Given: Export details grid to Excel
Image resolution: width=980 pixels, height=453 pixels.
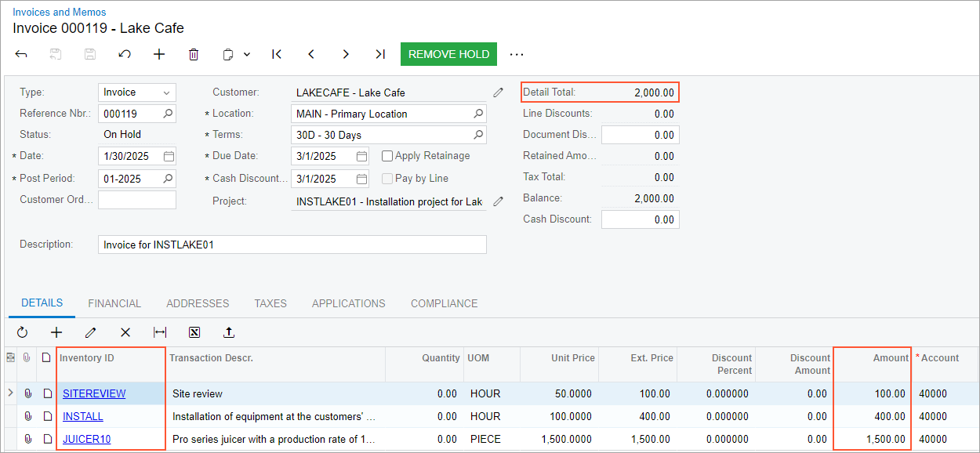Looking at the screenshot, I should click(x=194, y=332).
